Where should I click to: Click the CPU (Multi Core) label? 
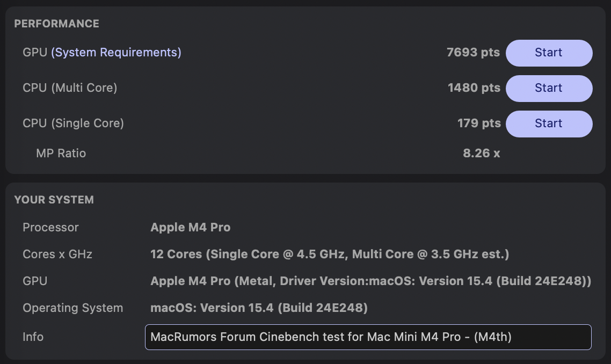tap(70, 88)
